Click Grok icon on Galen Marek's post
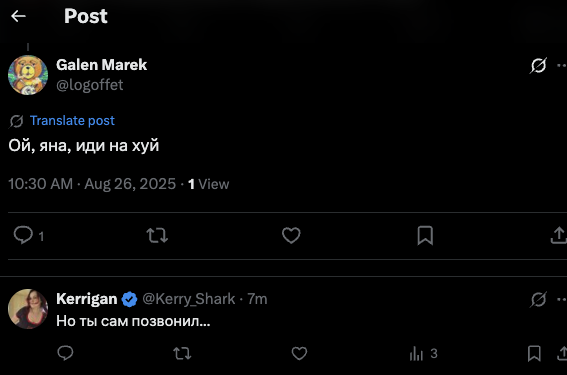567x375 pixels. 538,65
